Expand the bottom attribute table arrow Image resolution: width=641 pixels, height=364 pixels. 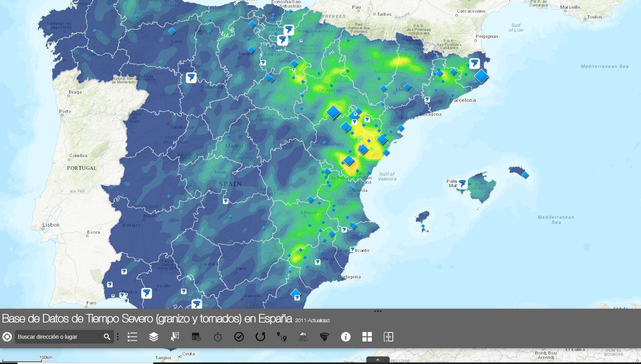(x=378, y=360)
